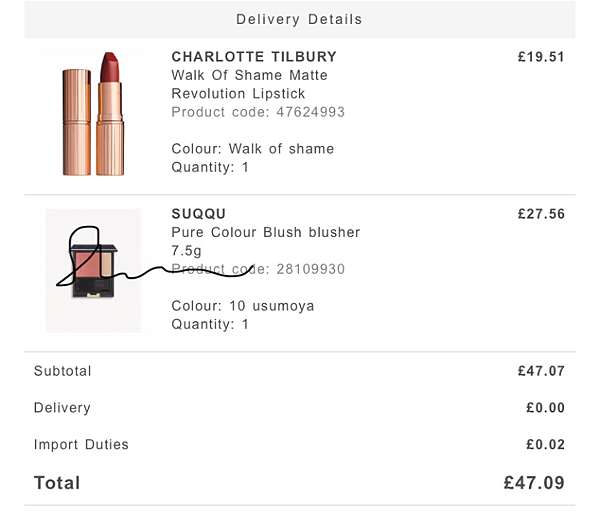Select the product code 28109930 text
Image resolution: width=600 pixels, height=511 pixels.
[258, 269]
